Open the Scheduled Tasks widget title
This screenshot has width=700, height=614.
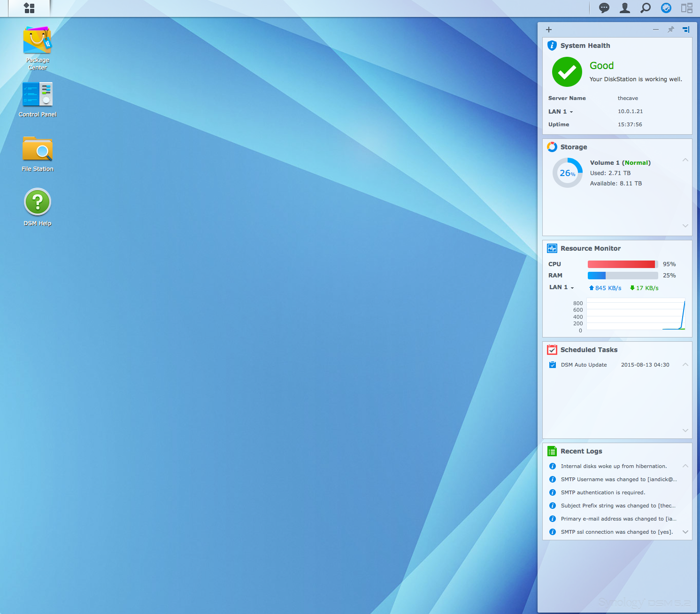click(589, 350)
